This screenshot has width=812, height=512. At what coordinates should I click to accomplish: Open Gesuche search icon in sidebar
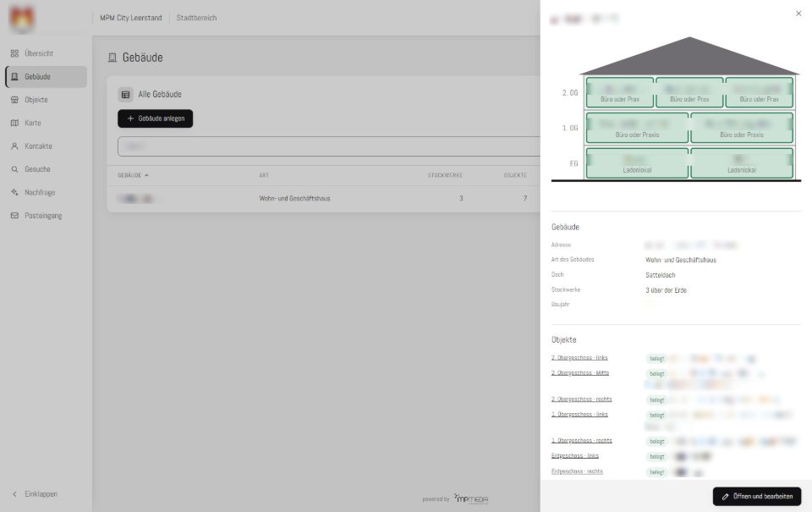coord(14,169)
